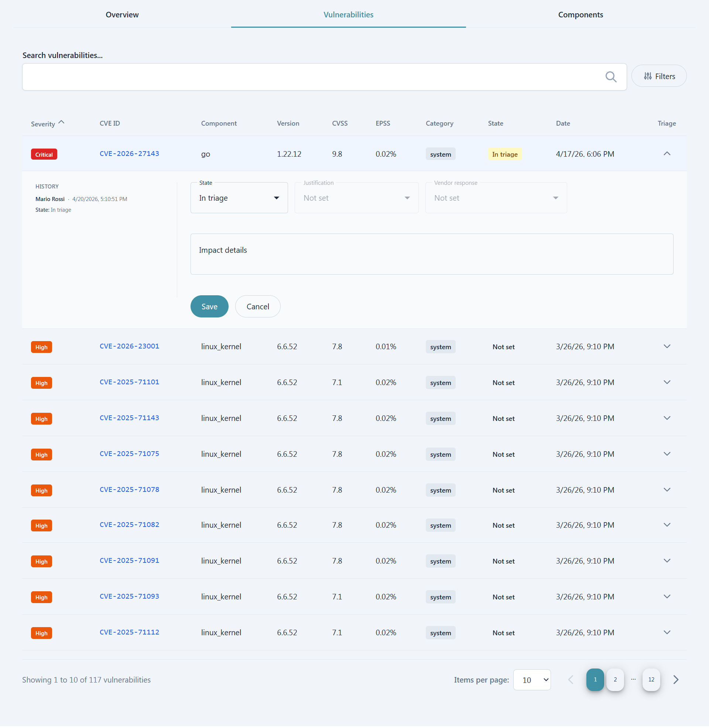709x728 pixels.
Task: Click the Impact details text field
Action: pos(432,254)
